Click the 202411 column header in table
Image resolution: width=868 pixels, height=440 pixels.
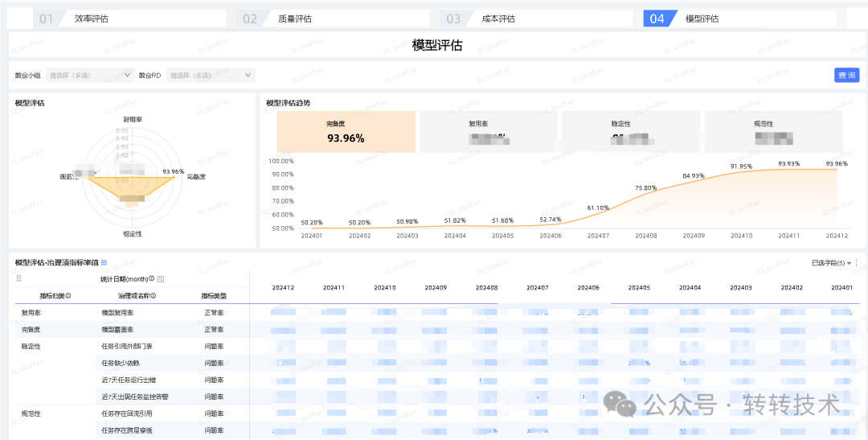[334, 288]
